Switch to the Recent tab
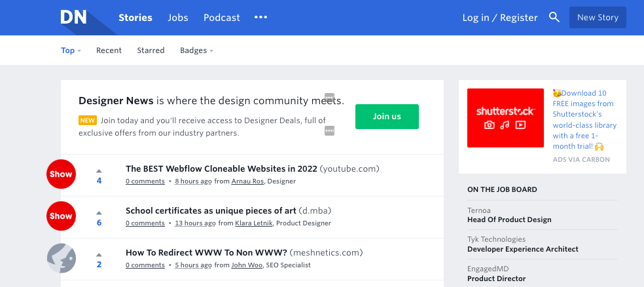This screenshot has height=287, width=644. point(109,50)
